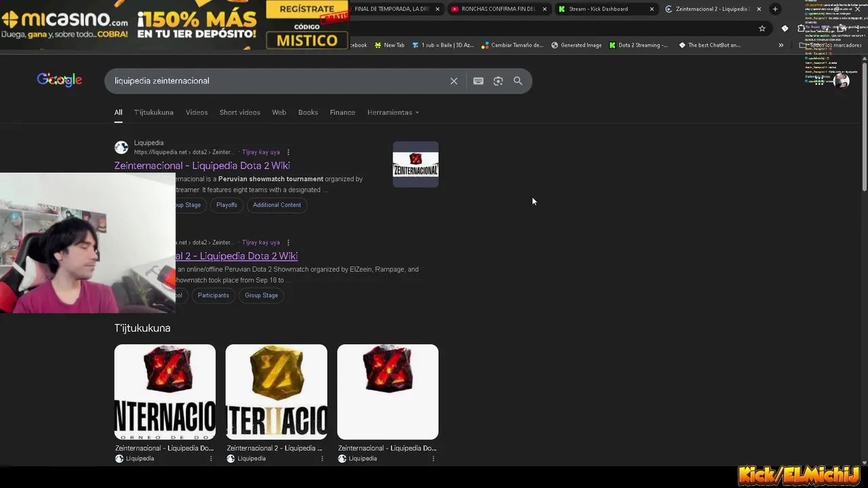Open the extensions icon beside the address bar
The width and height of the screenshot is (868, 488).
point(801,28)
